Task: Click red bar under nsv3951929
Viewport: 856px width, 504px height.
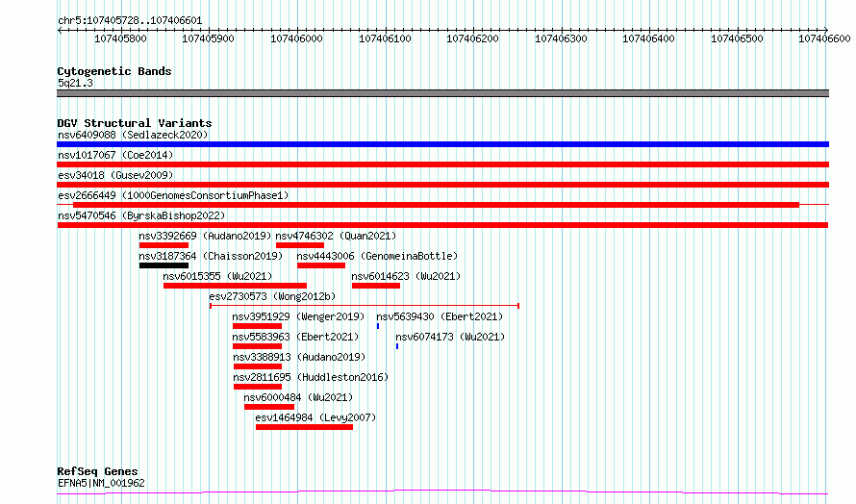Action: [257, 326]
